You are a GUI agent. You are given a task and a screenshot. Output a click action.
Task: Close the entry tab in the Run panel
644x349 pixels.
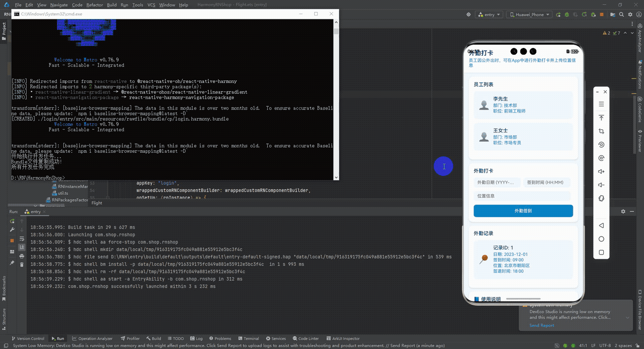coord(44,212)
